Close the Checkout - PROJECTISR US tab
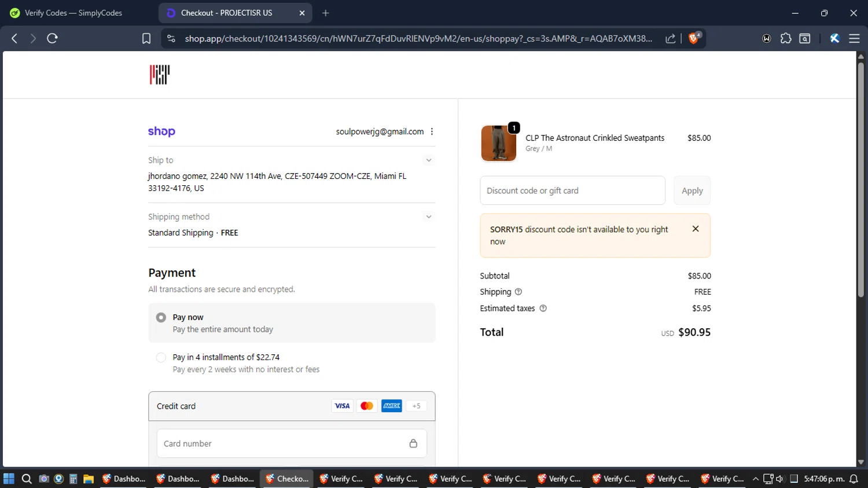This screenshot has width=868, height=488. (302, 13)
